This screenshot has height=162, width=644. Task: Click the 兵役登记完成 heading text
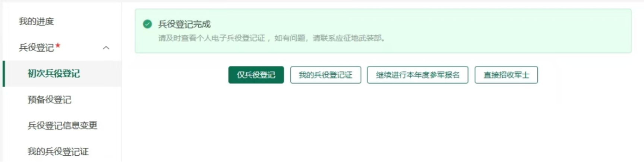click(184, 25)
